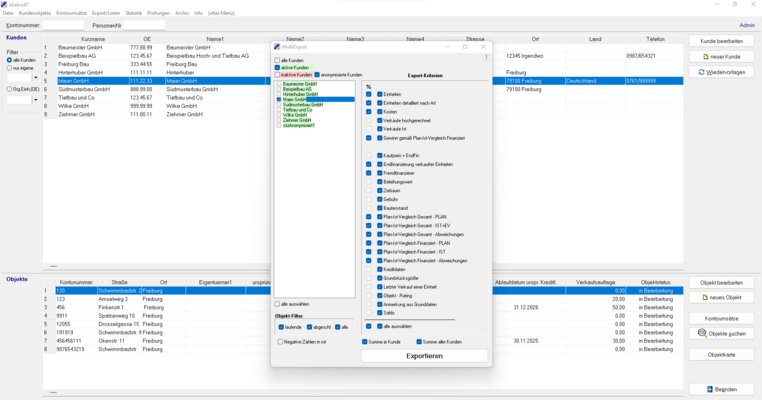
Task: Open the dropdown below 'nur eigene' filter
Action: pyautogui.click(x=34, y=77)
